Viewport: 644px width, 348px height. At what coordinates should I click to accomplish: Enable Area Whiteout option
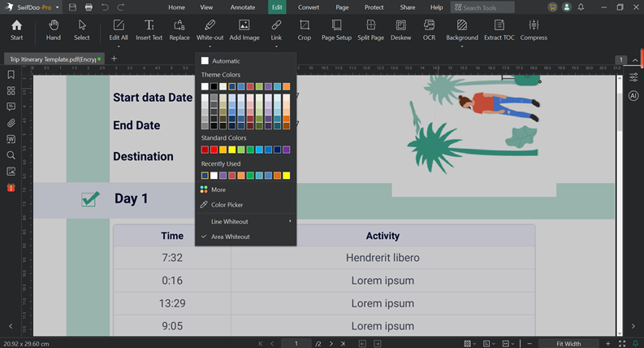[230, 237]
